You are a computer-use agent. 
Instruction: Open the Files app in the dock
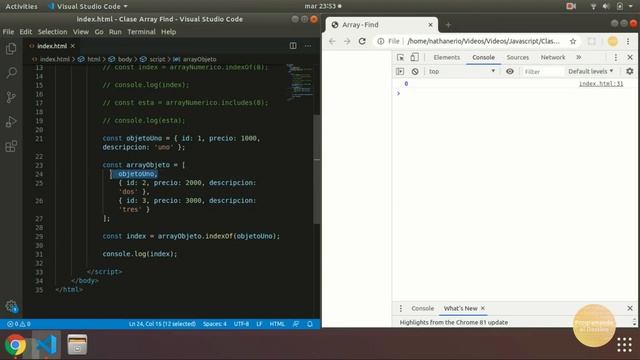coord(77,345)
